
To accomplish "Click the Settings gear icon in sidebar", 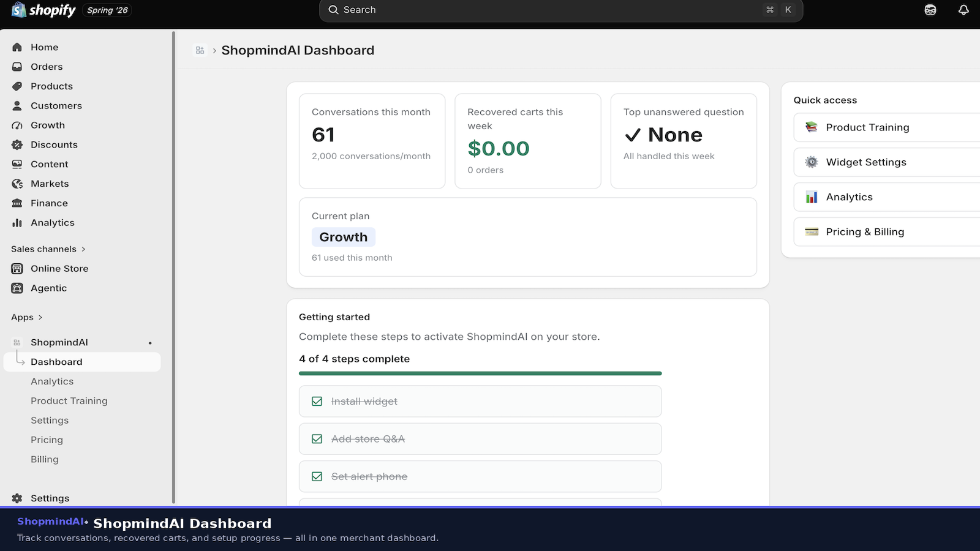I will coord(17,498).
